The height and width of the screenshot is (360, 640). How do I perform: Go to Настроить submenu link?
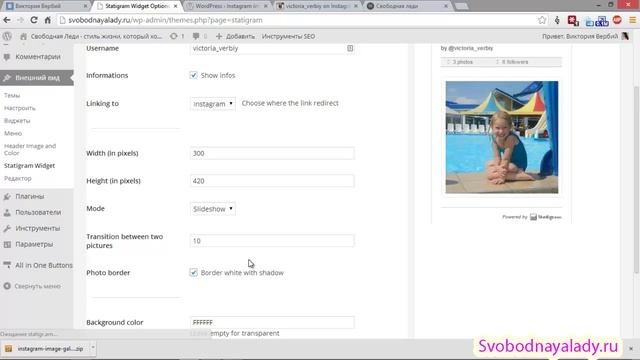click(20, 108)
